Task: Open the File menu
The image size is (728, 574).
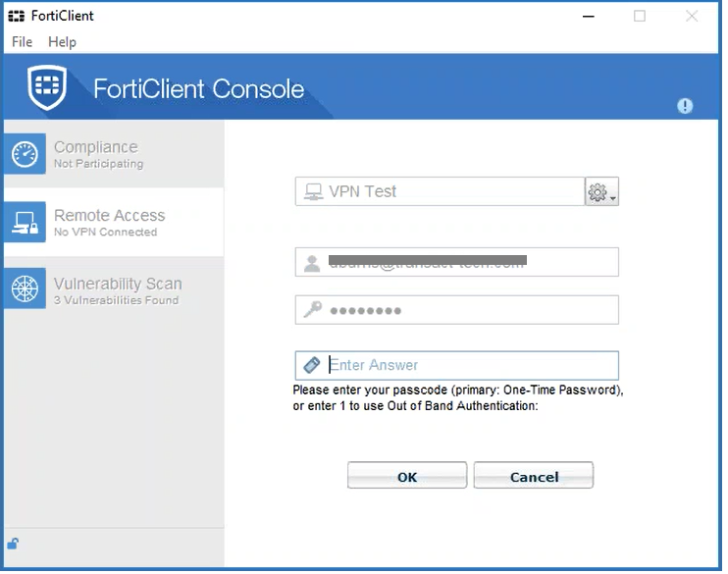Action: point(22,42)
